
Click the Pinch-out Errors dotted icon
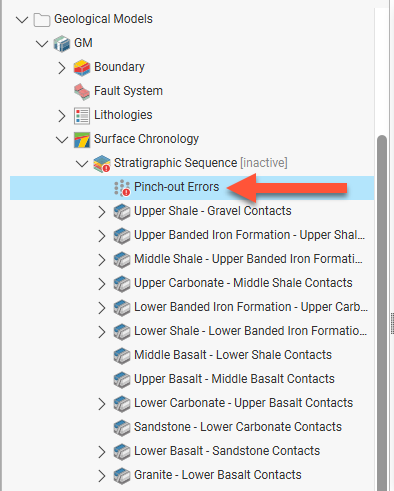(122, 187)
